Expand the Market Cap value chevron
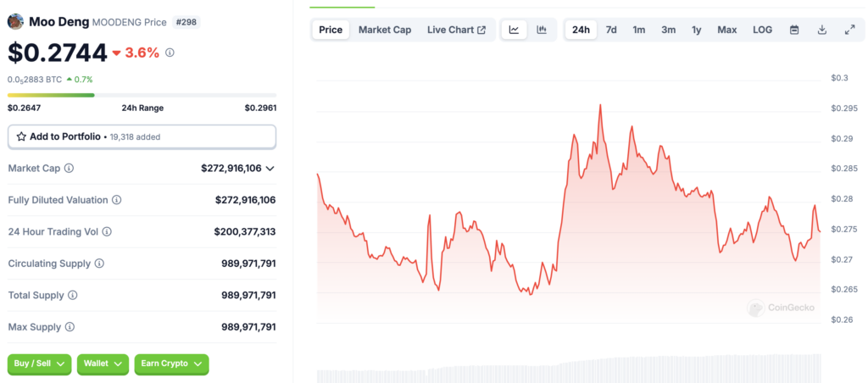 pos(270,169)
